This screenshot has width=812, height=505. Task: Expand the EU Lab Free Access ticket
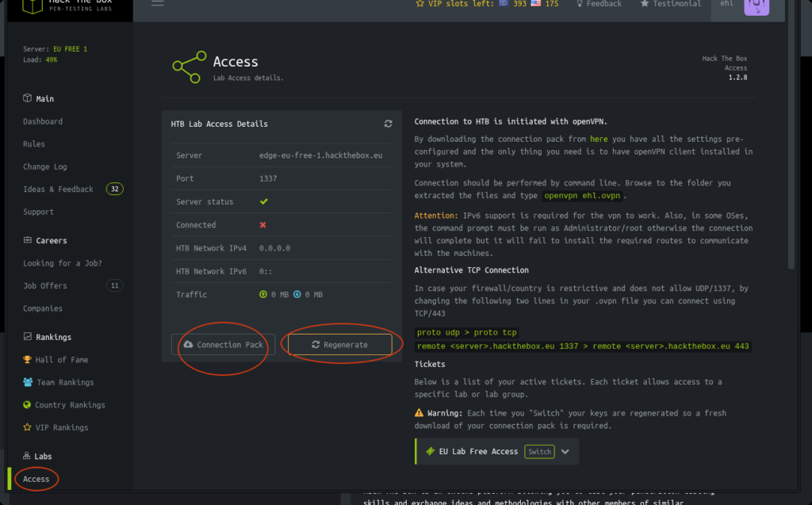point(565,452)
